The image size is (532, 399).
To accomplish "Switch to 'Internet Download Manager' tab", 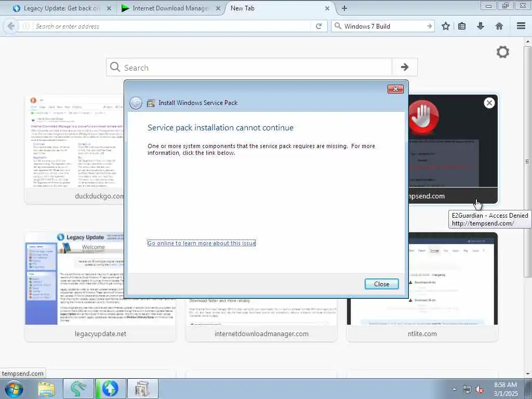I will [170, 8].
